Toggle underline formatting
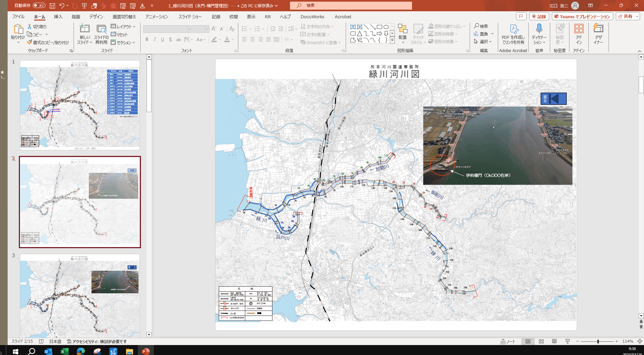The height and width of the screenshot is (355, 644). pos(162,39)
